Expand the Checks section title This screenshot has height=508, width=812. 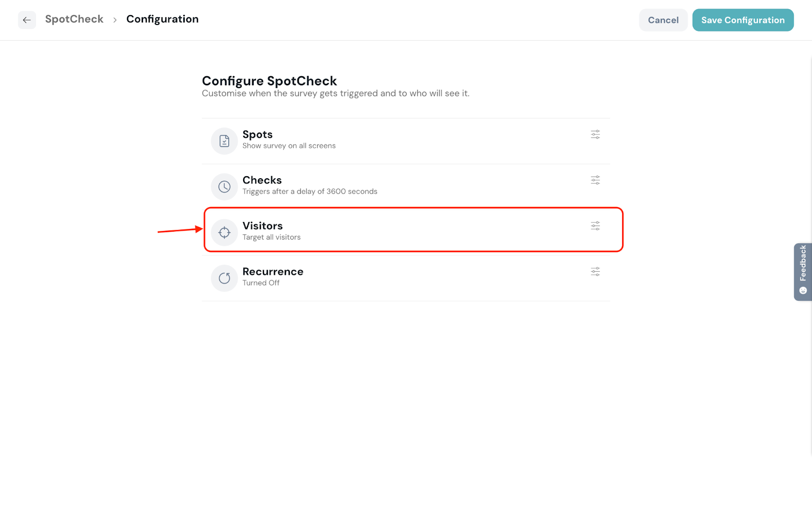pos(262,180)
